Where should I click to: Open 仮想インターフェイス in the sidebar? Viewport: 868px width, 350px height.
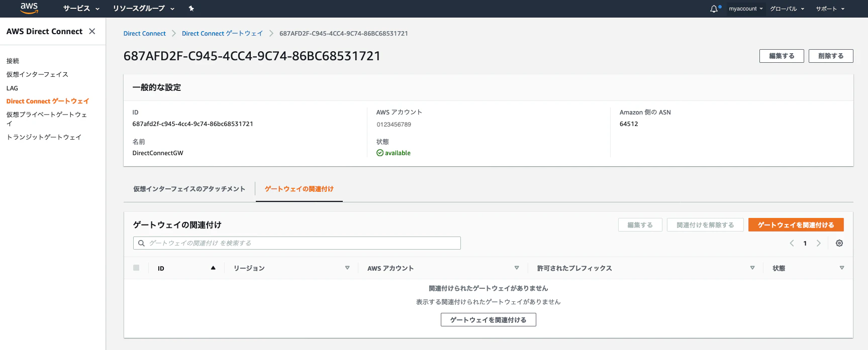point(37,74)
